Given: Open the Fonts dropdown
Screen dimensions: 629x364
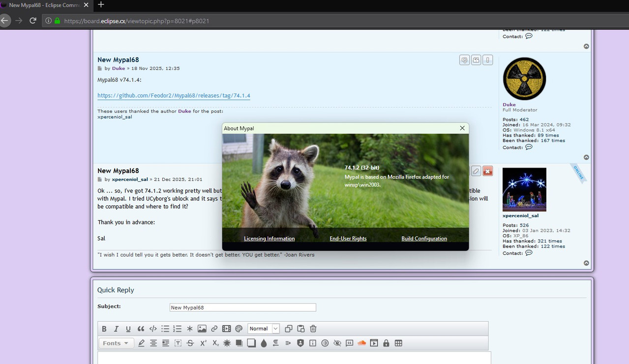Looking at the screenshot, I should click(116, 343).
